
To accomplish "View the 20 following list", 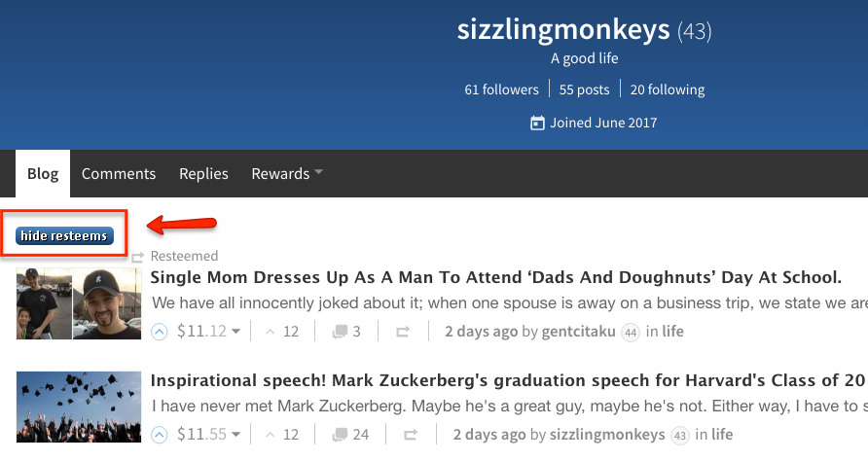I will coord(667,89).
